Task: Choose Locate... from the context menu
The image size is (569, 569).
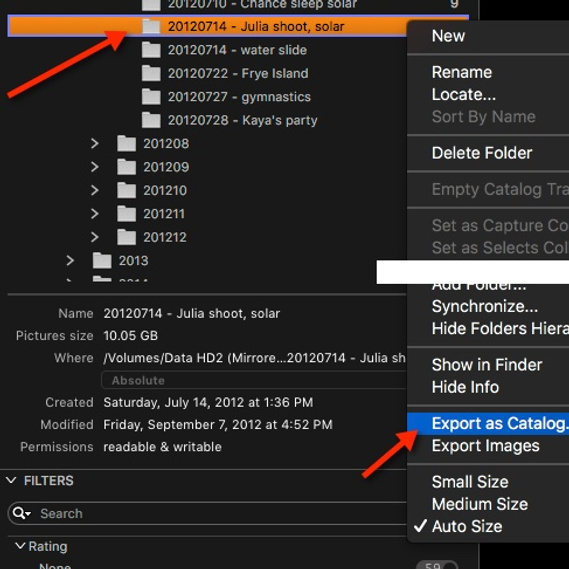Action: pyautogui.click(x=463, y=94)
